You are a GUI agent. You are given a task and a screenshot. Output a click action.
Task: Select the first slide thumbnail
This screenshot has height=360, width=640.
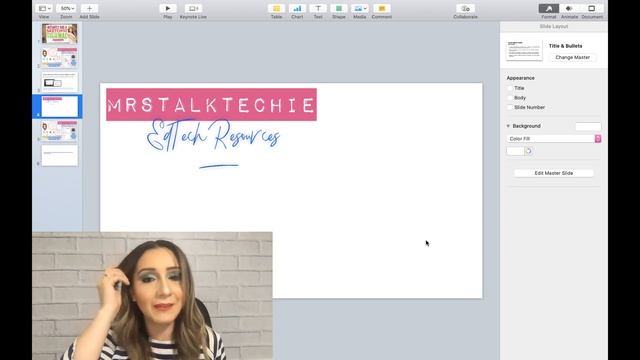pyautogui.click(x=59, y=33)
